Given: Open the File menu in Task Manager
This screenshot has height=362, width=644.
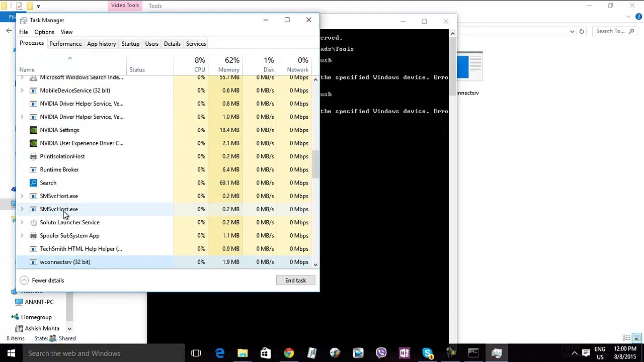Looking at the screenshot, I should tap(24, 32).
